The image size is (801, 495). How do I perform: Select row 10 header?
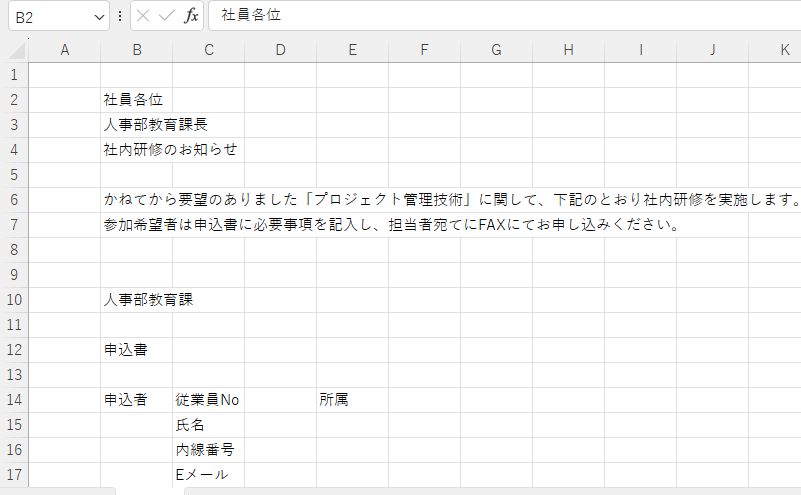pyautogui.click(x=14, y=300)
